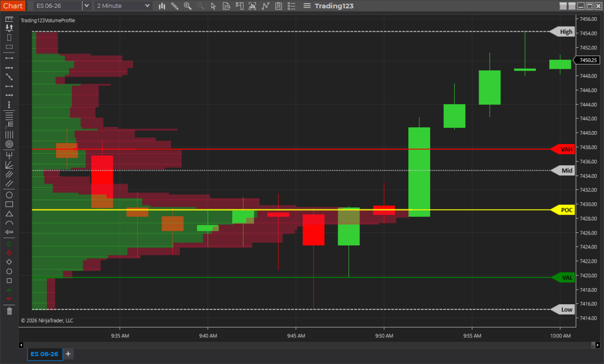
Task: Open the 2 Minute interval dropdown
Action: pos(123,6)
